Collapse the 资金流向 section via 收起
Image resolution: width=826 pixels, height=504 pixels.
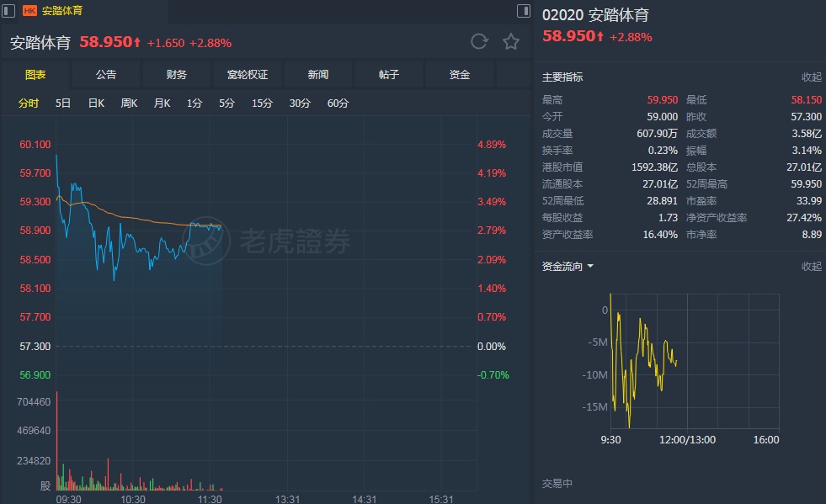(x=811, y=267)
